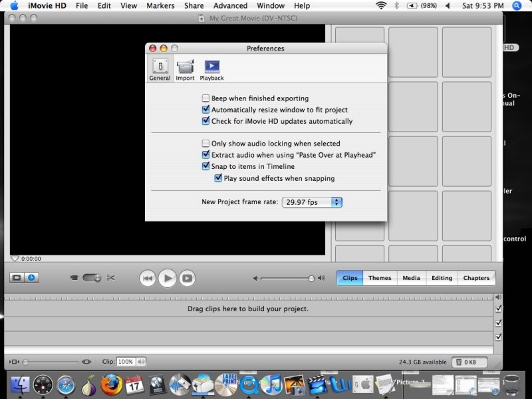Click the zoom-in timeline icon
Screen dimensions: 532x399
click(86, 362)
